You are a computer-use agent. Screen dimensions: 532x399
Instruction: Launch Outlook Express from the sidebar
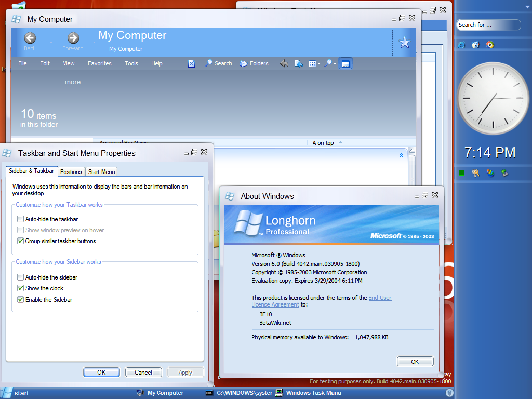[475, 45]
